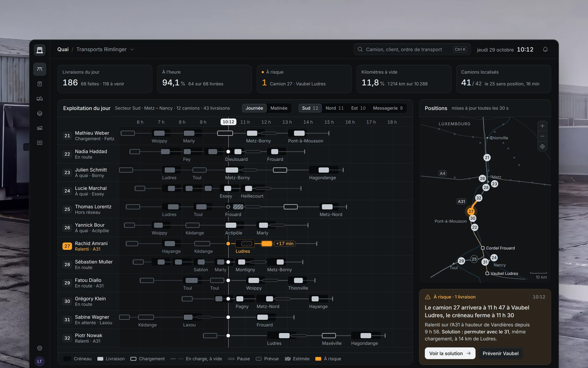The width and height of the screenshot is (588, 368).
Task: Focus the Camion, client search field
Action: 412,50
